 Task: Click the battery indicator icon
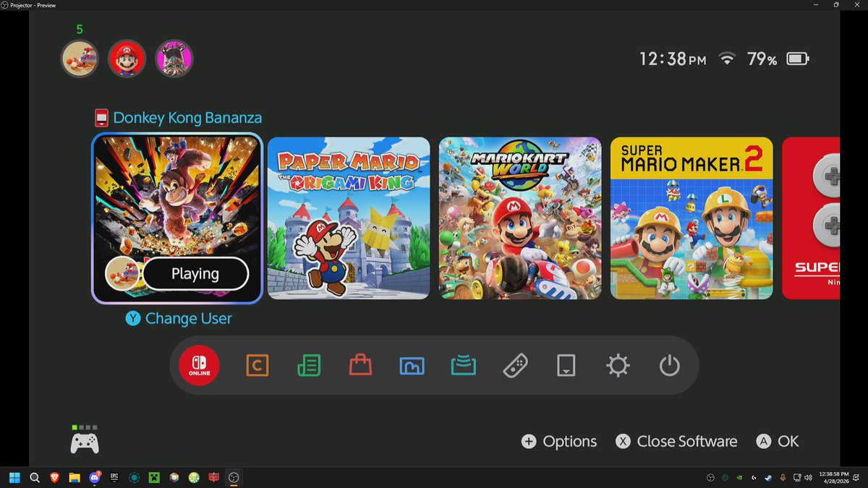pos(798,59)
